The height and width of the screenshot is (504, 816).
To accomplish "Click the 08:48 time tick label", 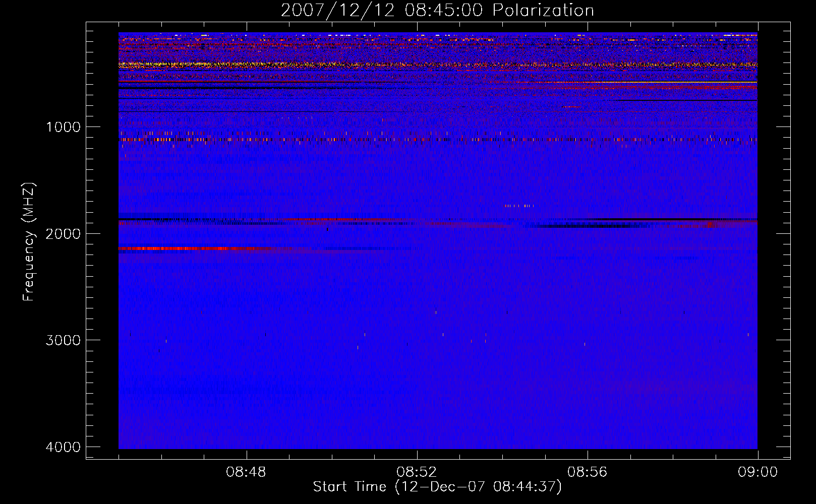I will pos(246,472).
